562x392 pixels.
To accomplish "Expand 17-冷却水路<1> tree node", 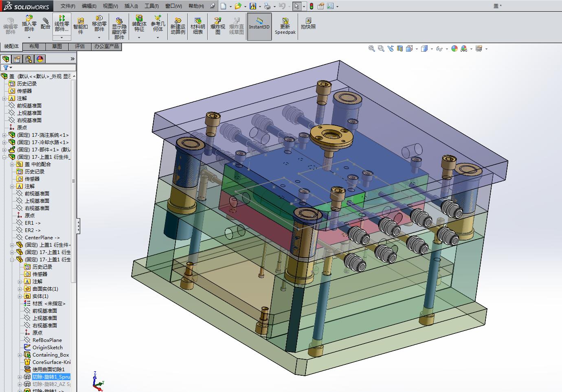I will 4,142.
